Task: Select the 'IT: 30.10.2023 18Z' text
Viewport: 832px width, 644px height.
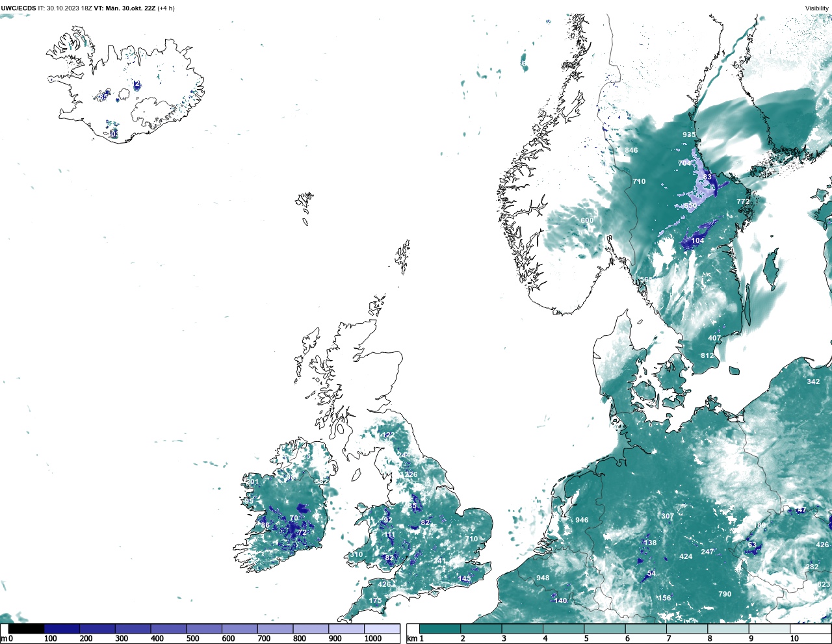Action: point(65,8)
